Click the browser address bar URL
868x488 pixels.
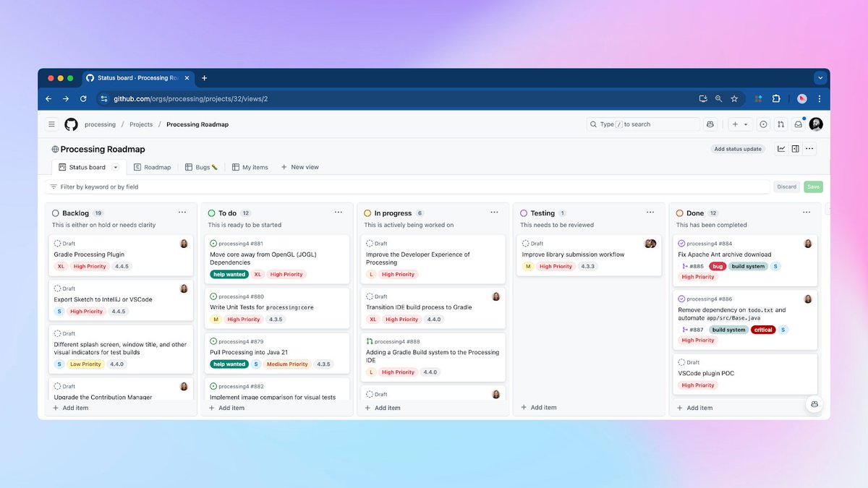coord(192,99)
